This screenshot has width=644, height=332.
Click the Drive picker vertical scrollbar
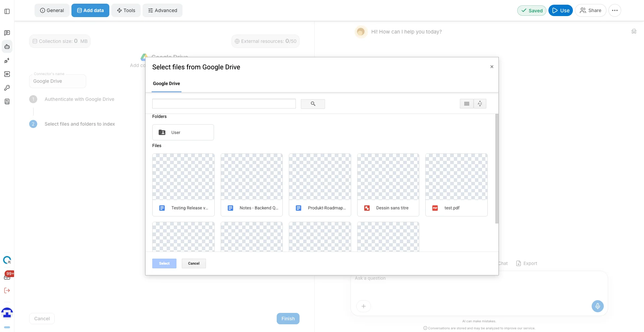pyautogui.click(x=497, y=169)
